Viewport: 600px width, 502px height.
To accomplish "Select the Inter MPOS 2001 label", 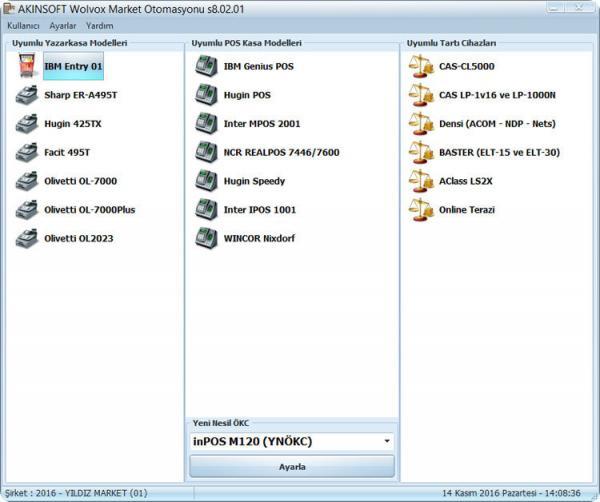I will coord(262,124).
